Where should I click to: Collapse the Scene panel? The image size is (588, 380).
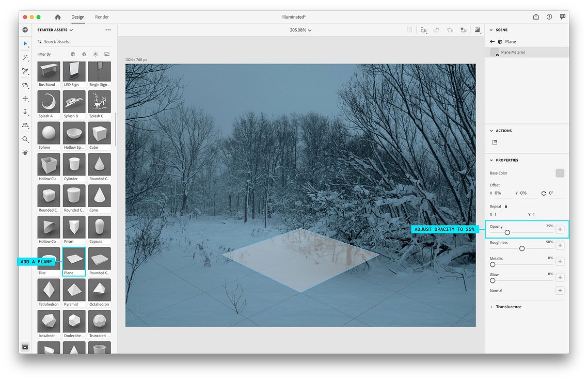click(491, 29)
